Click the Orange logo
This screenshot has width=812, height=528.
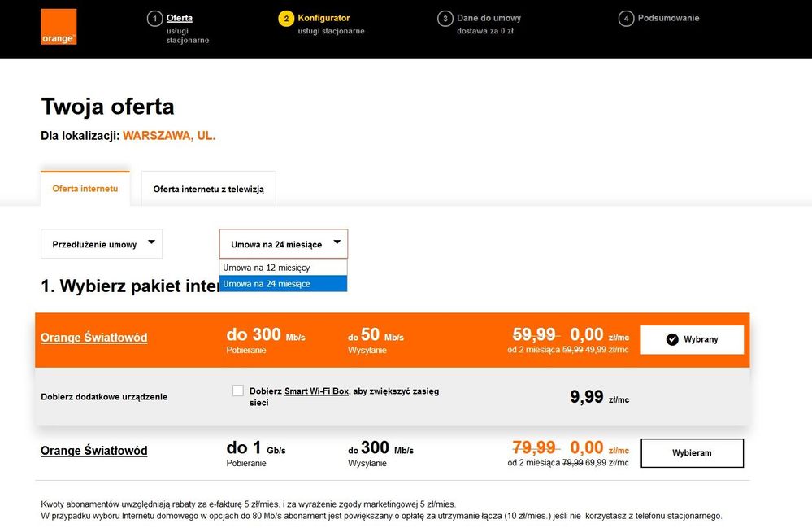(59, 27)
